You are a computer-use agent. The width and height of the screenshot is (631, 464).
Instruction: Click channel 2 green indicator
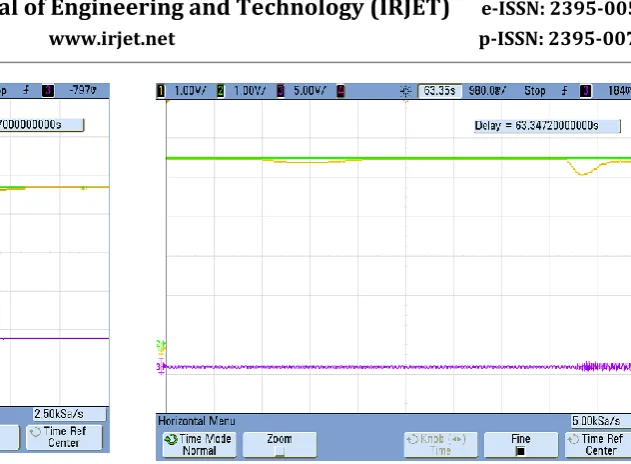tap(221, 91)
